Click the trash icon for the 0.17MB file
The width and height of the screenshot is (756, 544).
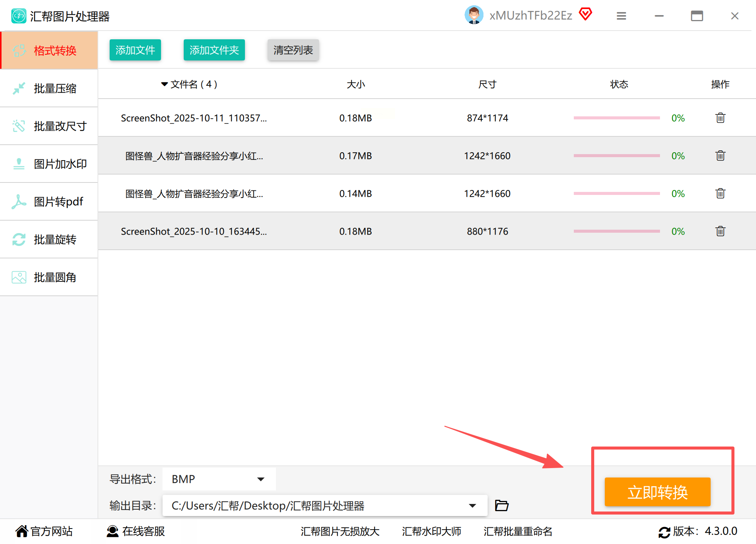[720, 156]
